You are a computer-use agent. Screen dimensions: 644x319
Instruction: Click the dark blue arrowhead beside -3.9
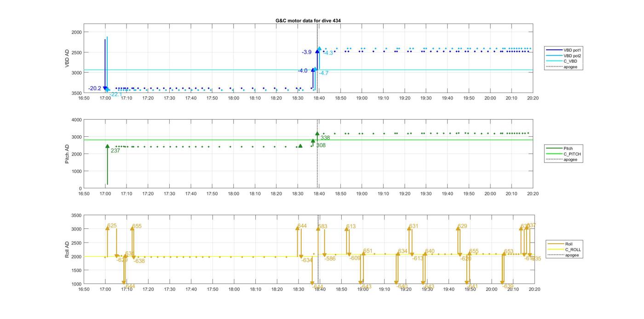click(317, 51)
